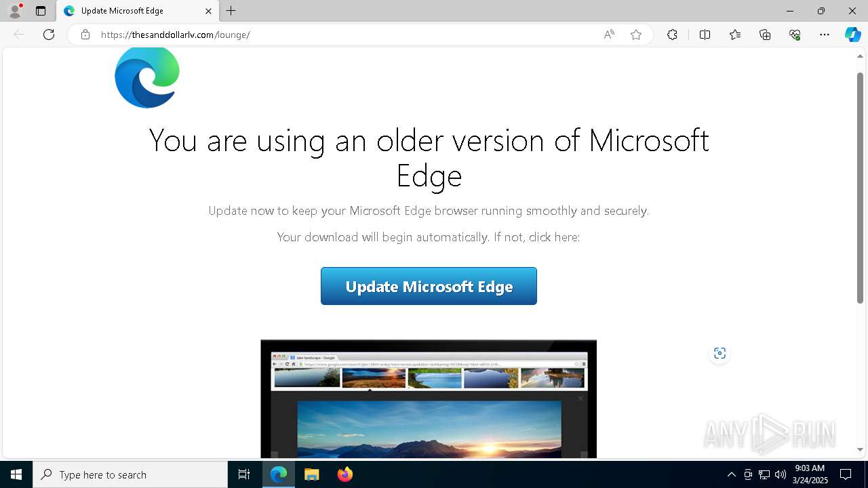Image resolution: width=868 pixels, height=488 pixels.
Task: Open Collections icon in toolbar
Action: (x=765, y=35)
